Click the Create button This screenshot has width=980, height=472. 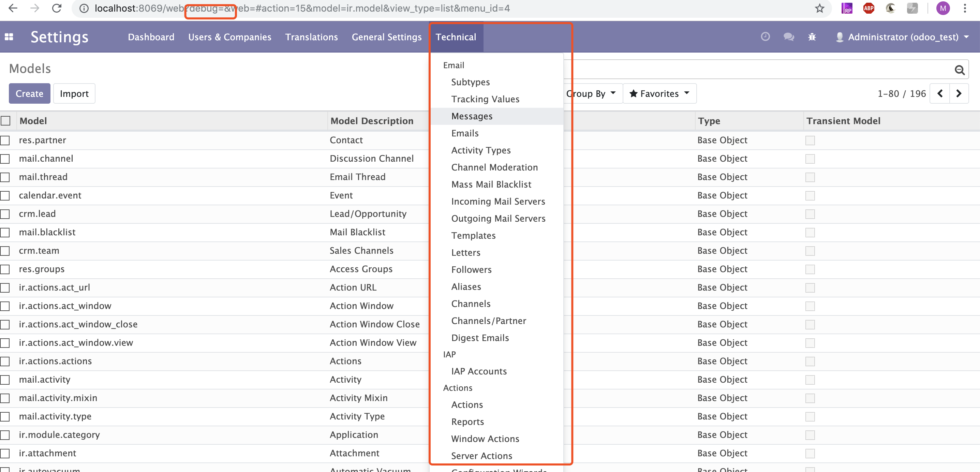coord(29,94)
